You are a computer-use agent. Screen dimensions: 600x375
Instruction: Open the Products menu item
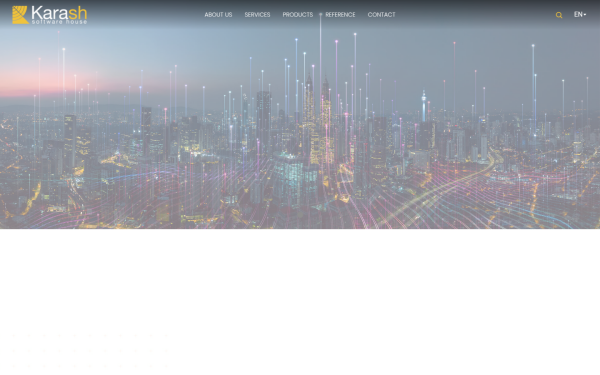pos(298,15)
